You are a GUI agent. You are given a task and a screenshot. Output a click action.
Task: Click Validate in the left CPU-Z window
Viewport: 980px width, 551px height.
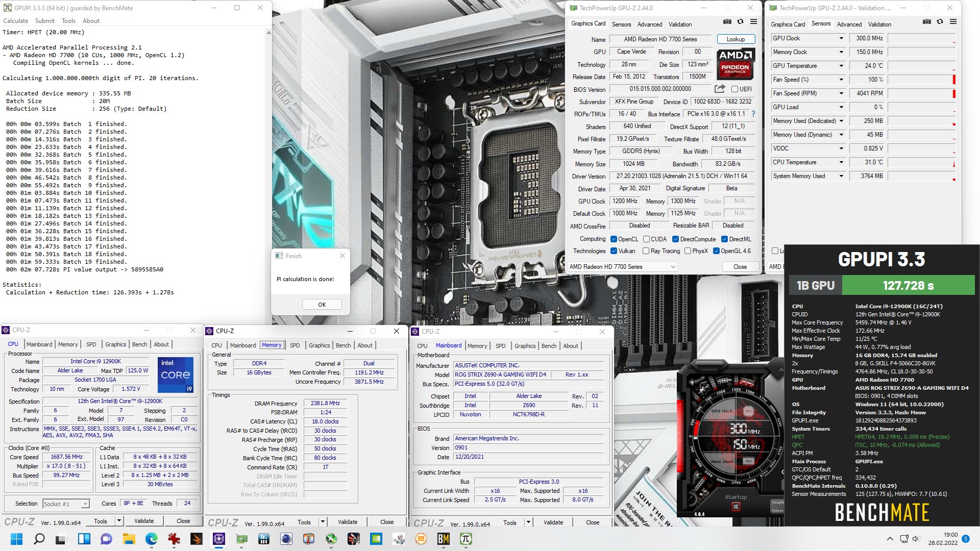point(144,521)
